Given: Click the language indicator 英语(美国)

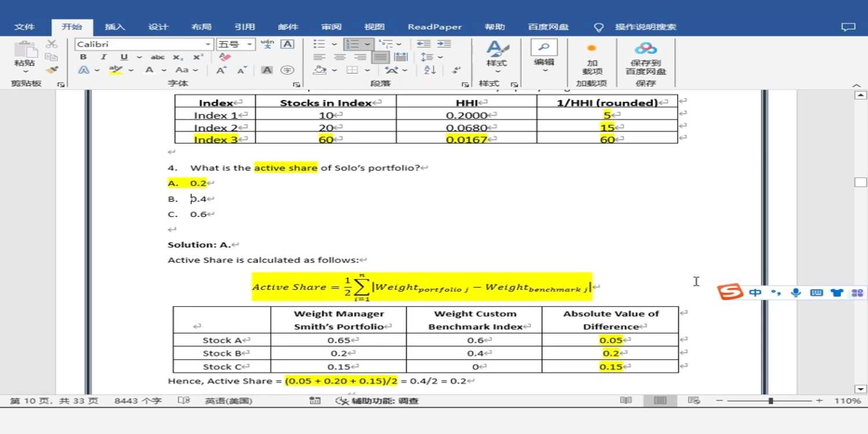Looking at the screenshot, I should (229, 400).
